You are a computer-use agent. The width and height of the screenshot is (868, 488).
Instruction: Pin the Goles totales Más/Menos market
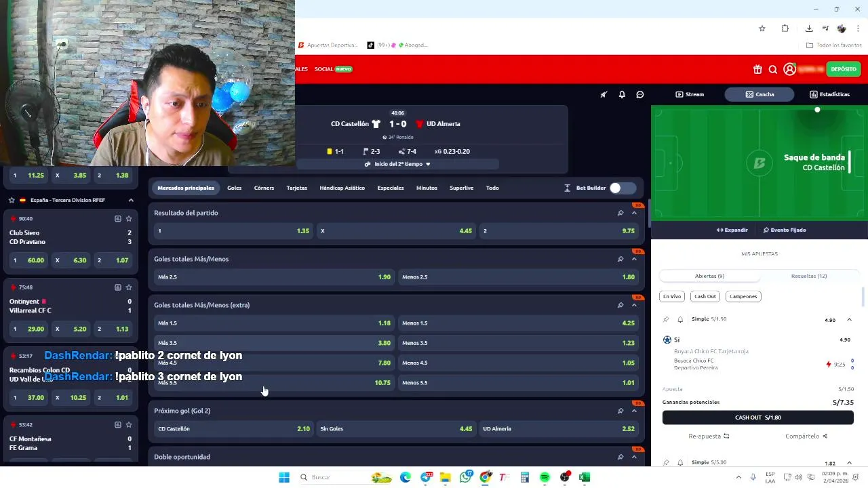click(x=620, y=259)
